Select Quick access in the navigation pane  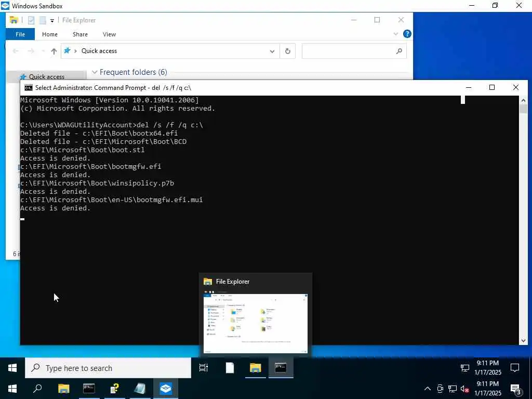pyautogui.click(x=46, y=76)
